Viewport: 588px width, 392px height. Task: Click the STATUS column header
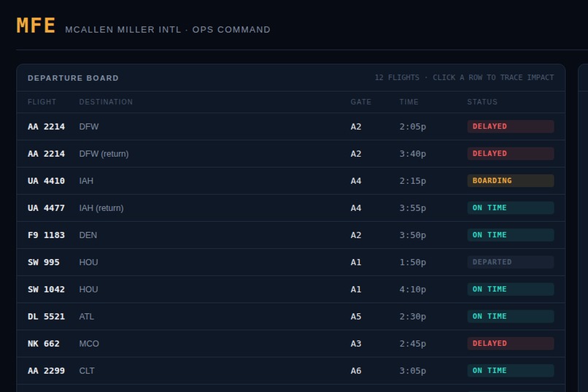[x=482, y=102]
